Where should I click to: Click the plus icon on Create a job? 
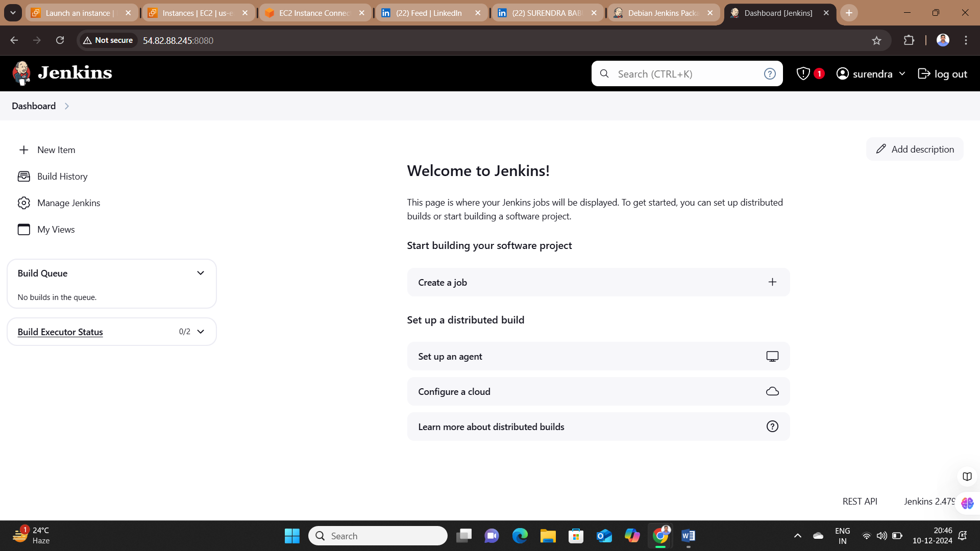[772, 282]
